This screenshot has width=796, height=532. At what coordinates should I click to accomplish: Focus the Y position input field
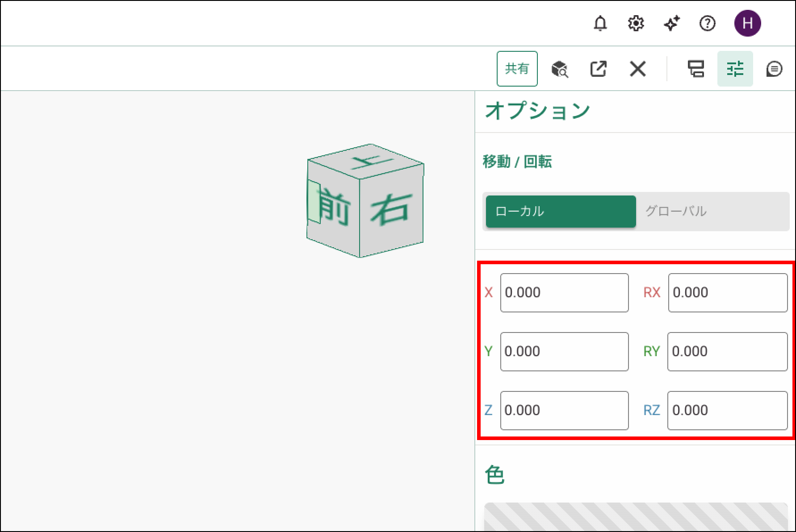[x=564, y=352]
